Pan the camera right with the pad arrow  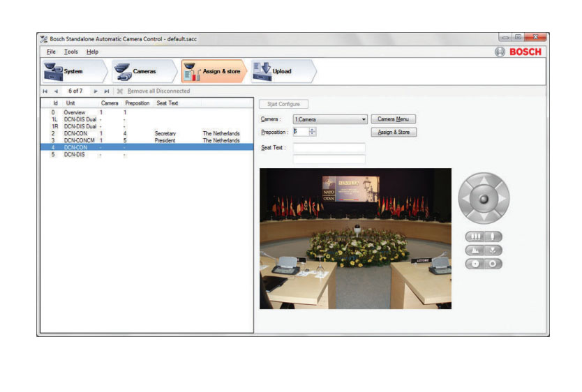tap(502, 198)
